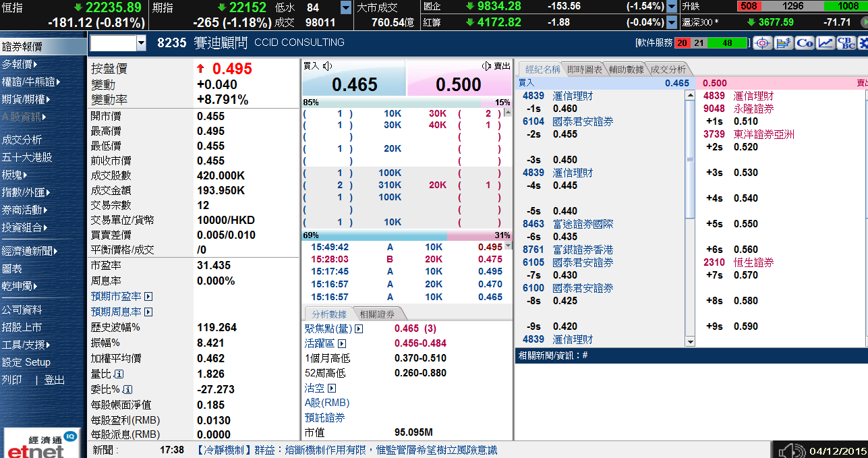The width and height of the screenshot is (868, 458).
Task: Click the stock code input field
Action: [x=113, y=44]
